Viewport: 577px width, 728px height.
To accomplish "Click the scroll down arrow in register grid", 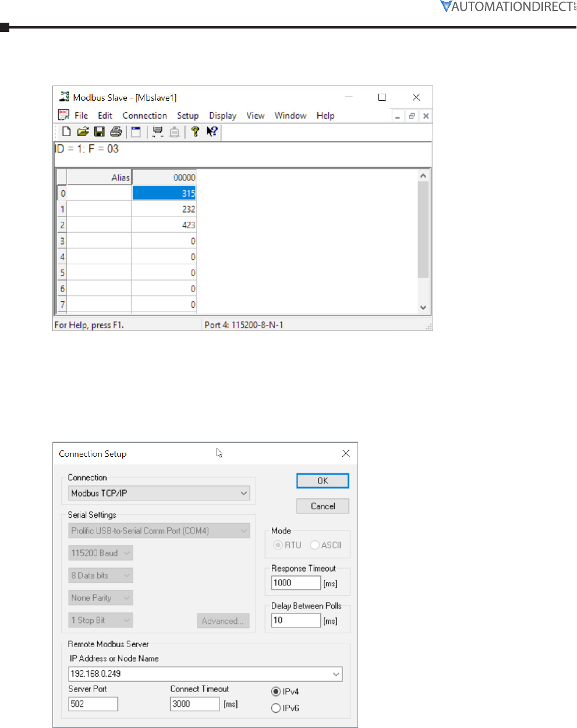I will pyautogui.click(x=423, y=308).
